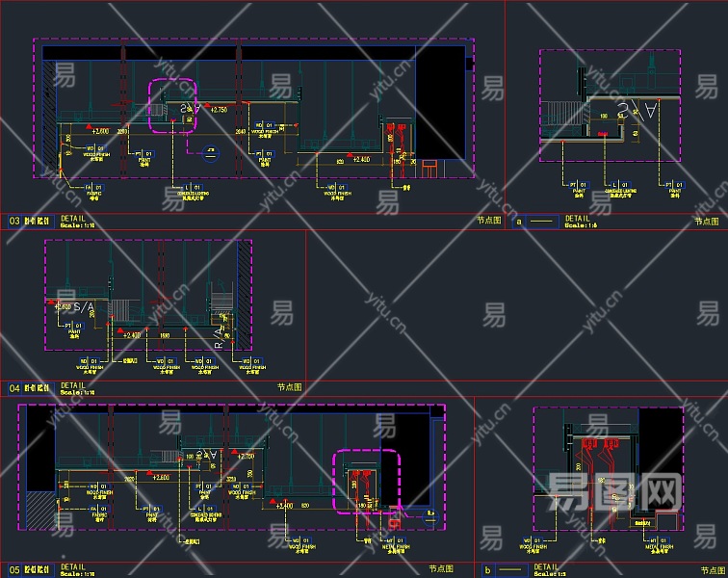Select the 2040 dimension text in detail 03
The image size is (728, 578).
pyautogui.click(x=241, y=132)
